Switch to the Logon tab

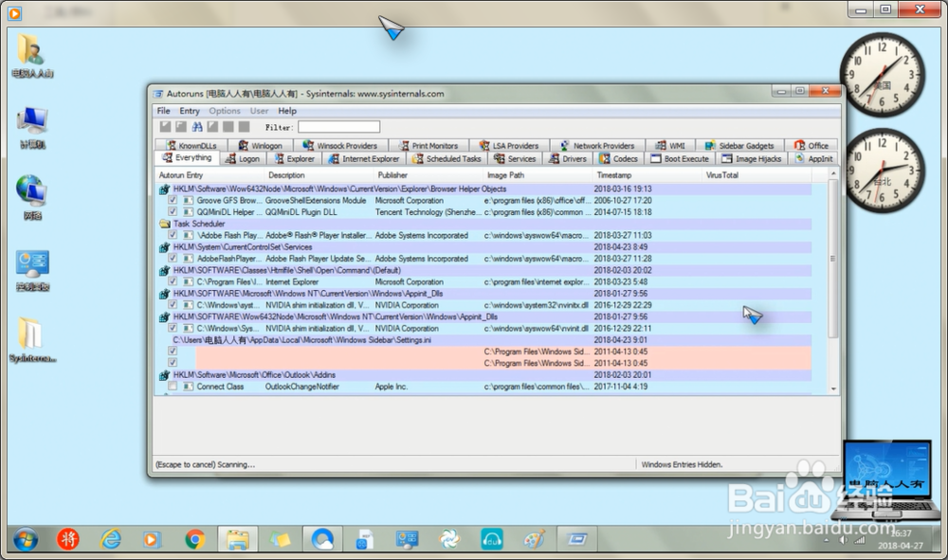[243, 159]
